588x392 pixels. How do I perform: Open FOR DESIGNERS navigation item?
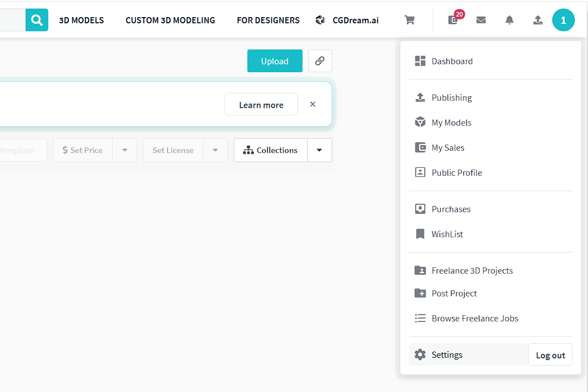[x=268, y=20]
